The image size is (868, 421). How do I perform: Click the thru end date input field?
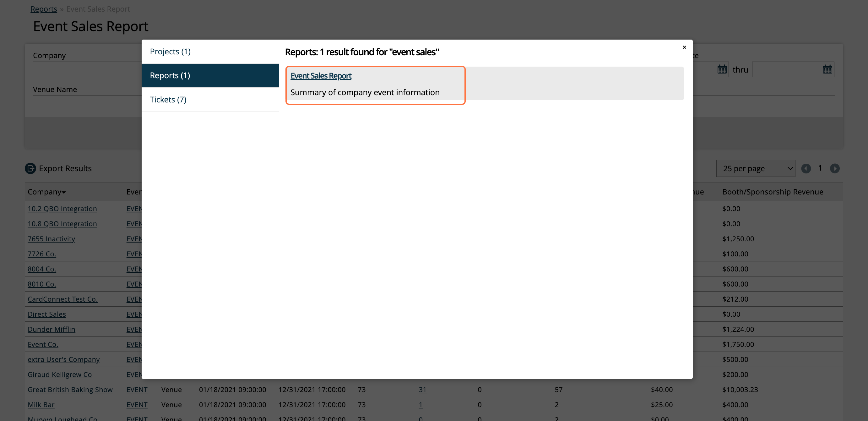pos(793,69)
